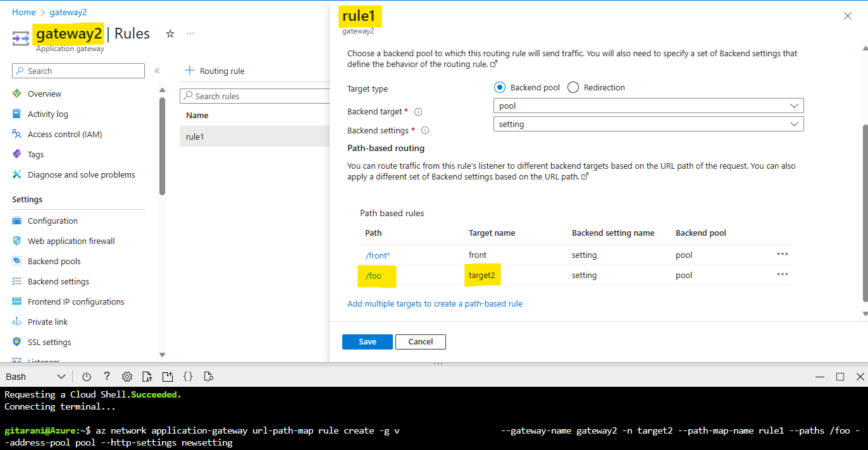
Task: Close the Cloud Shell pane
Action: pos(860,377)
